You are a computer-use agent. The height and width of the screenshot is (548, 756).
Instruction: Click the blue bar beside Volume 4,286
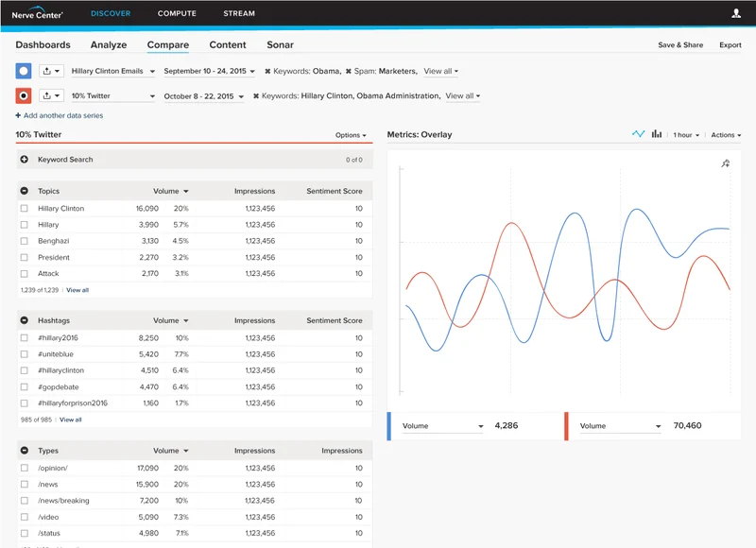(389, 426)
